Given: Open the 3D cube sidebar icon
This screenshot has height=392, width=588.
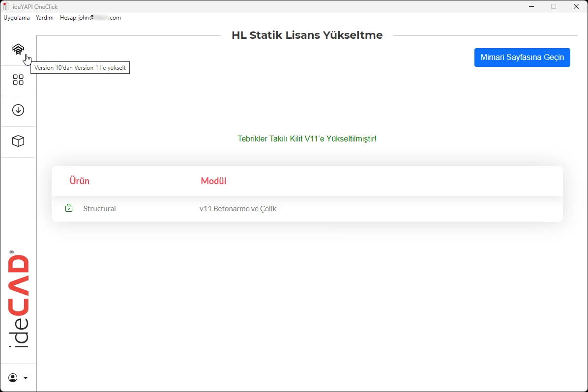Looking at the screenshot, I should pyautogui.click(x=18, y=141).
